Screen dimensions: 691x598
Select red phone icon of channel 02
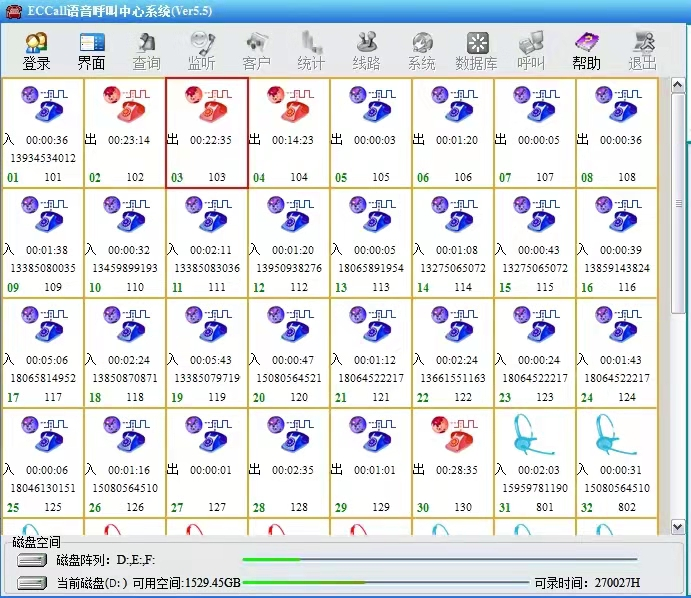pyautogui.click(x=126, y=104)
